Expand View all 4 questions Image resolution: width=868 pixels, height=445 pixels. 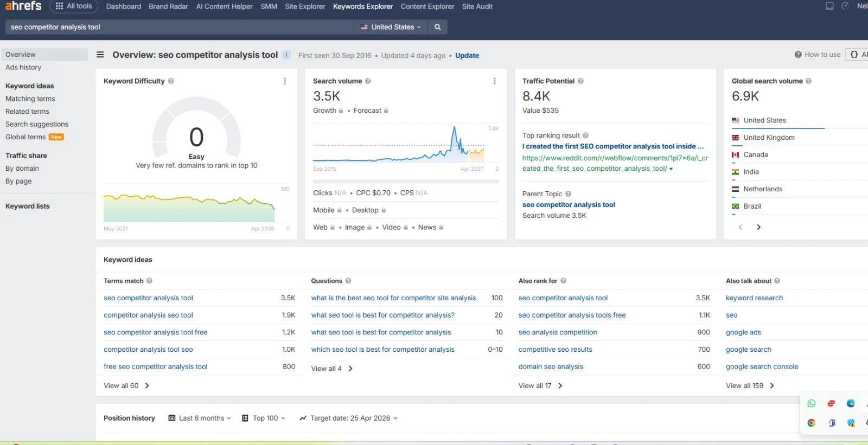point(331,369)
